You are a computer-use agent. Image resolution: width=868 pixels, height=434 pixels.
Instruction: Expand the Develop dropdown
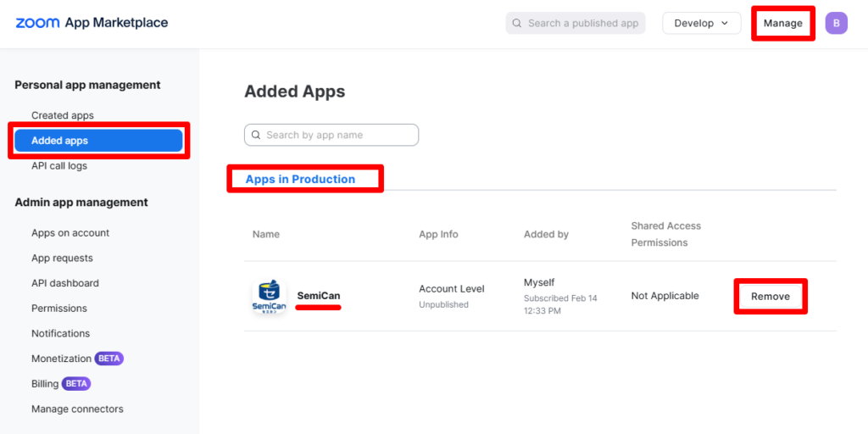(701, 23)
